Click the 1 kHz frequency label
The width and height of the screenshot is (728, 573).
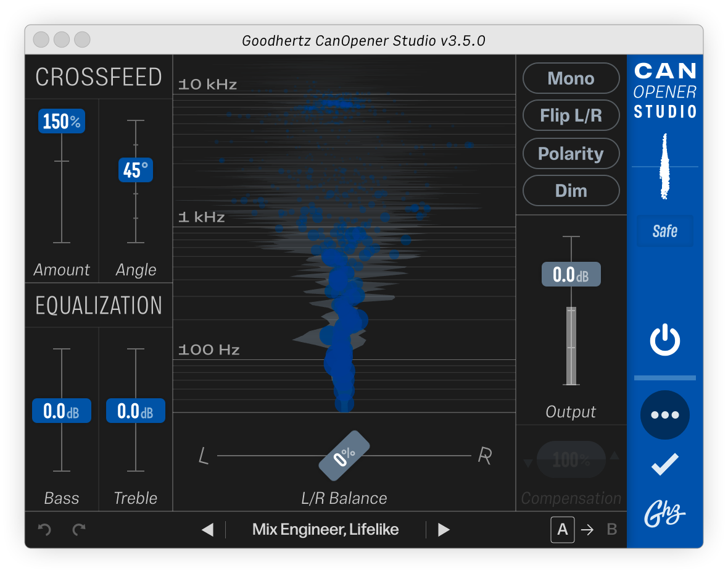pos(202,217)
